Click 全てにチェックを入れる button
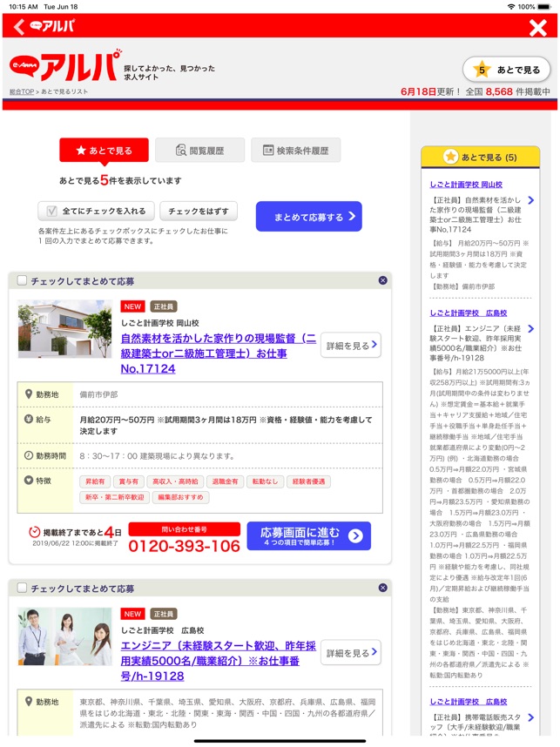Viewport: 560px width, 747px height. 97,211
